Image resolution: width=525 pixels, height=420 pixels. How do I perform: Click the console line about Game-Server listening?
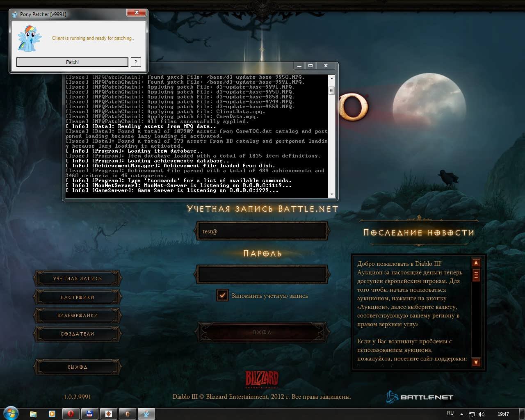[x=172, y=190]
